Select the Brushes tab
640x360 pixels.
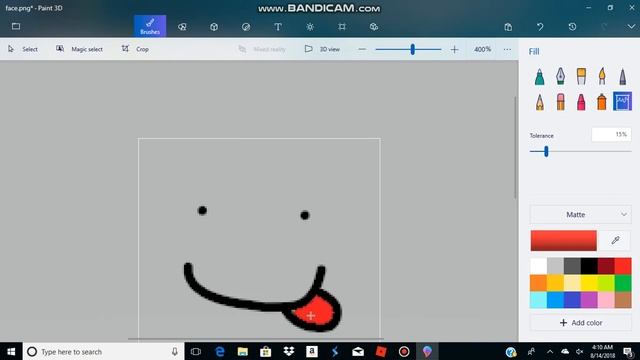(x=150, y=26)
